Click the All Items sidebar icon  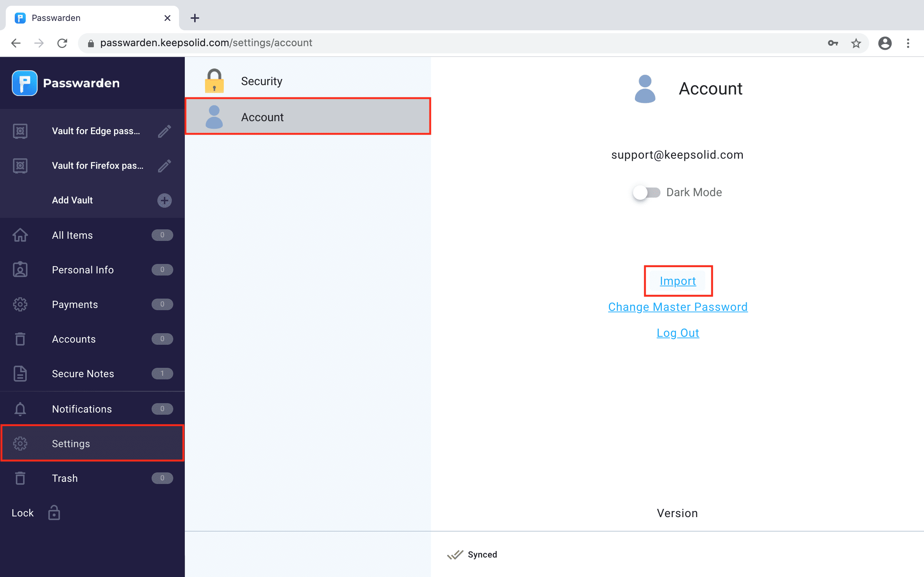(19, 235)
